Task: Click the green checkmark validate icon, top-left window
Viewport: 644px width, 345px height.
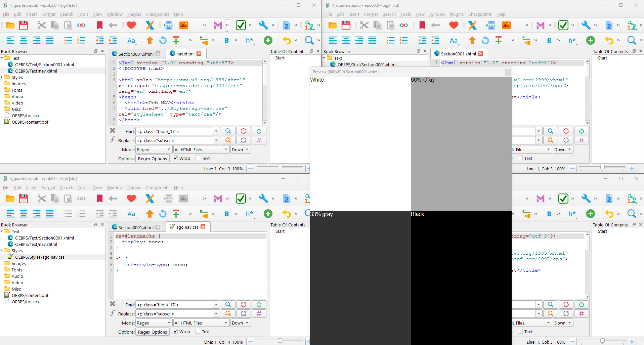Action: (x=241, y=25)
